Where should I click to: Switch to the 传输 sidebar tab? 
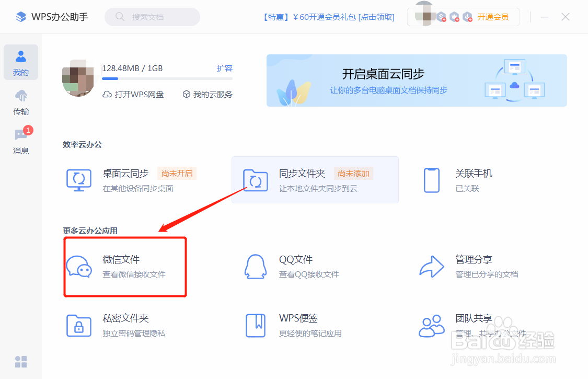click(21, 102)
